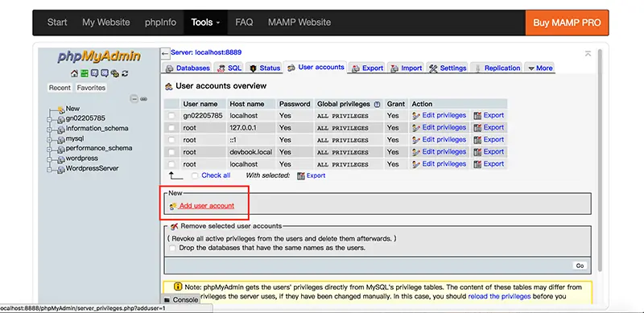Open the Tools dropdown menu

pos(205,23)
